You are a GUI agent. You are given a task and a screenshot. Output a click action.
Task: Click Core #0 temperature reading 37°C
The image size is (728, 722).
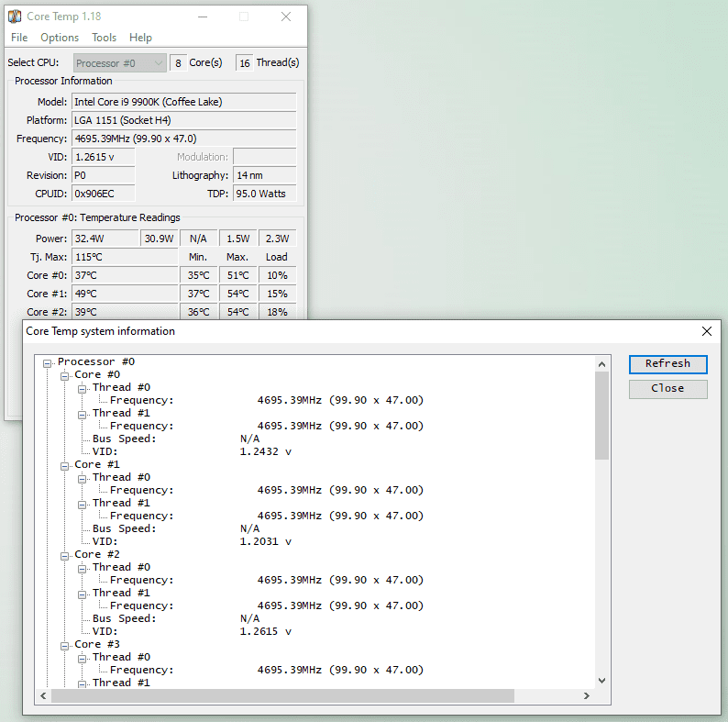tap(125, 275)
